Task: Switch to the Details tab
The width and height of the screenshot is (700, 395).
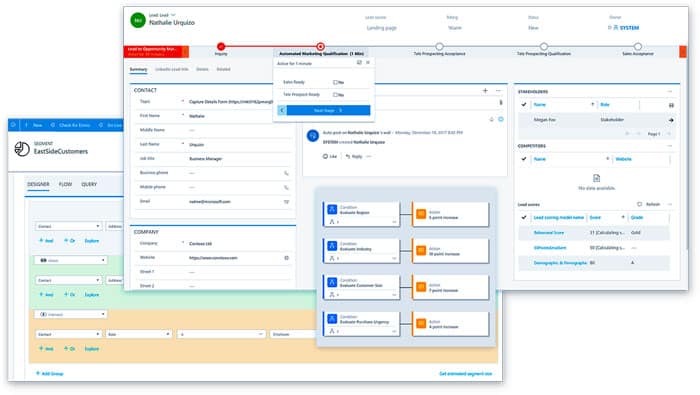Action: (x=202, y=69)
